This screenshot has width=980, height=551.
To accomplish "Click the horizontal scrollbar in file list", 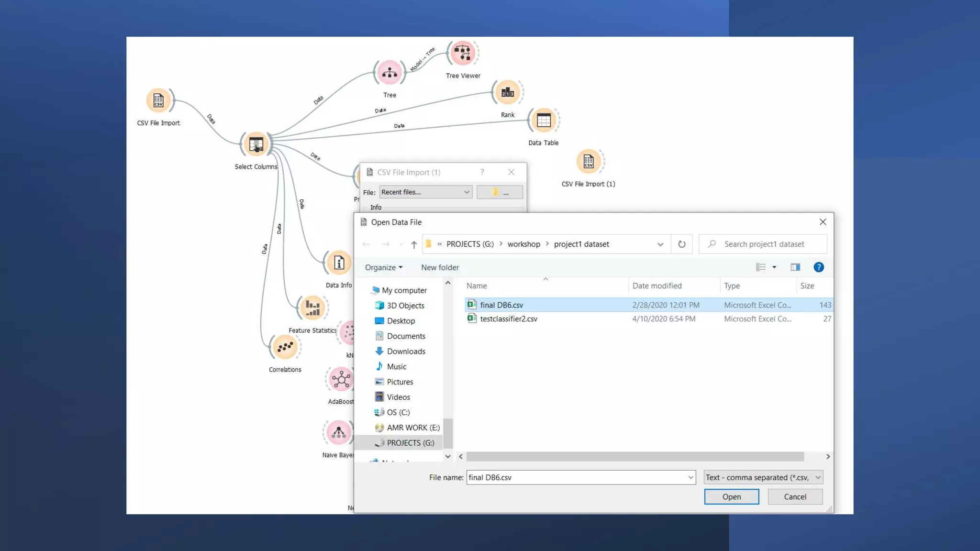I will [635, 457].
